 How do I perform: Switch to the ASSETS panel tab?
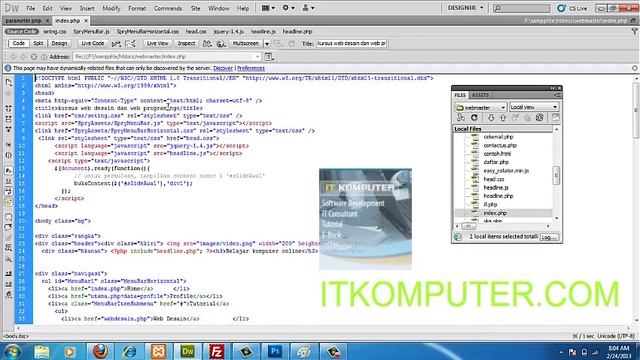point(480,95)
